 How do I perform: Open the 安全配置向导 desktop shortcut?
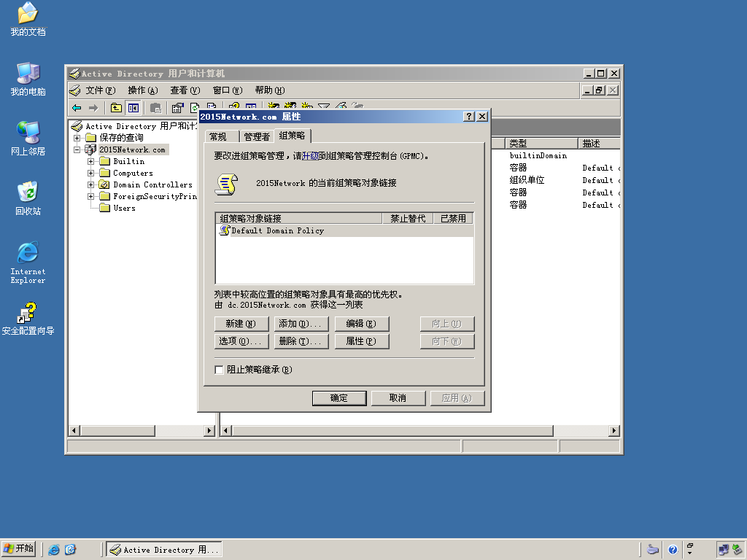(28, 318)
